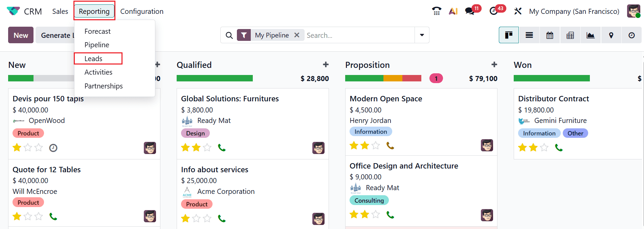
Task: Click phone activity icon on Distributor Contract
Action: click(559, 148)
